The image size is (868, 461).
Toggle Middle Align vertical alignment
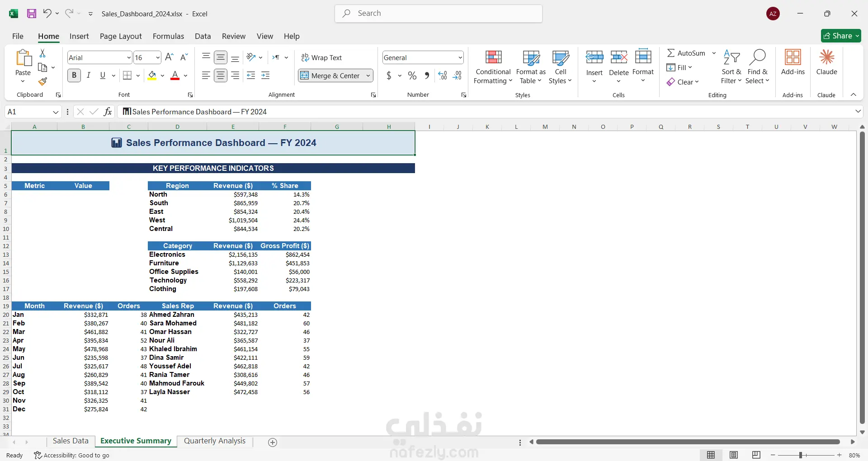tap(221, 57)
